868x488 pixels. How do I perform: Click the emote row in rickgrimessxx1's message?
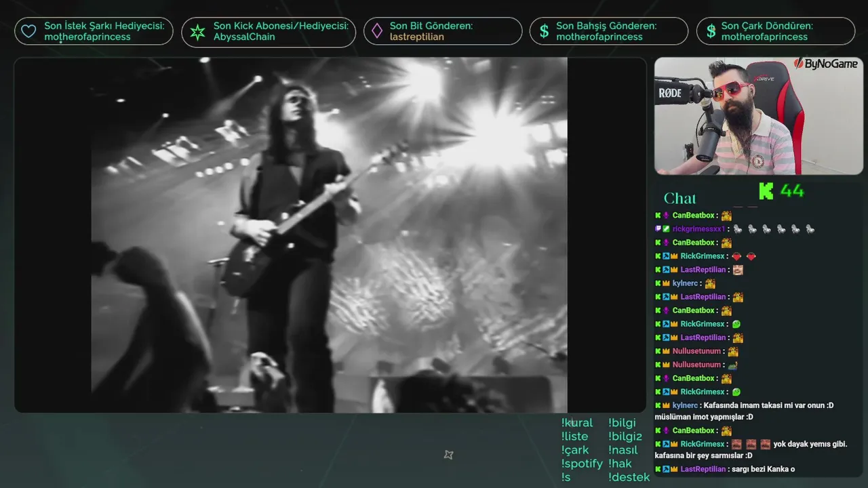(774, 229)
